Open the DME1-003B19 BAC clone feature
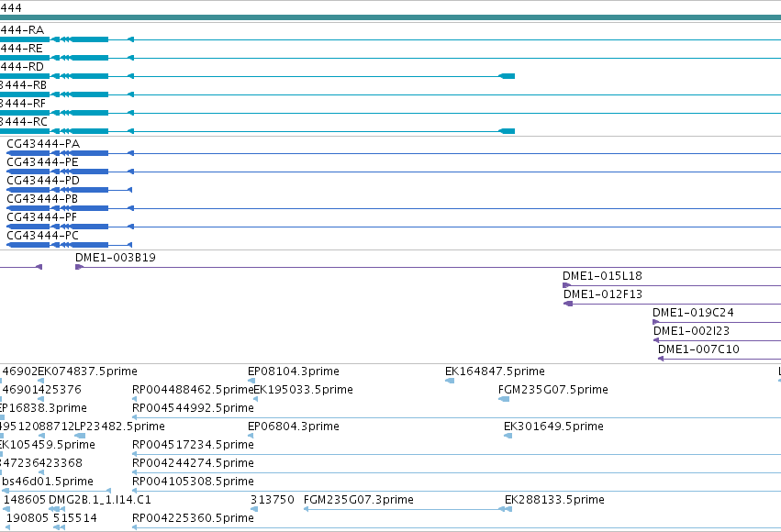The height and width of the screenshot is (532, 781). click(116, 258)
